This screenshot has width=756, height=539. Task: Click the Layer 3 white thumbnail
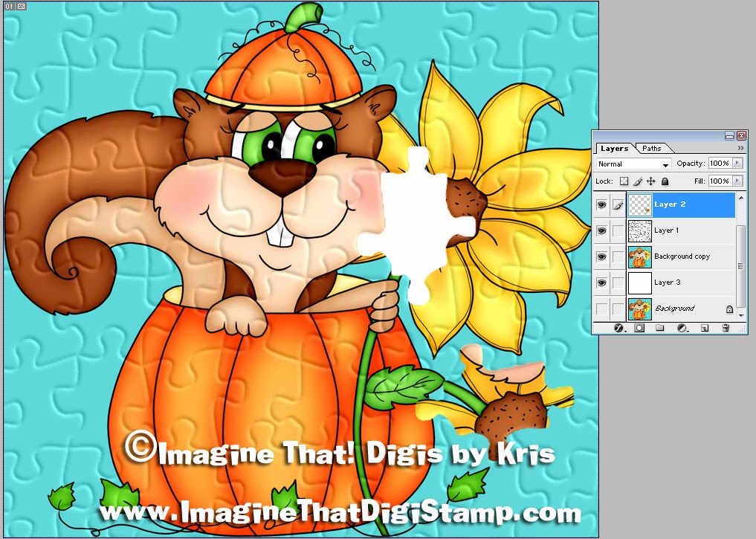coord(640,283)
